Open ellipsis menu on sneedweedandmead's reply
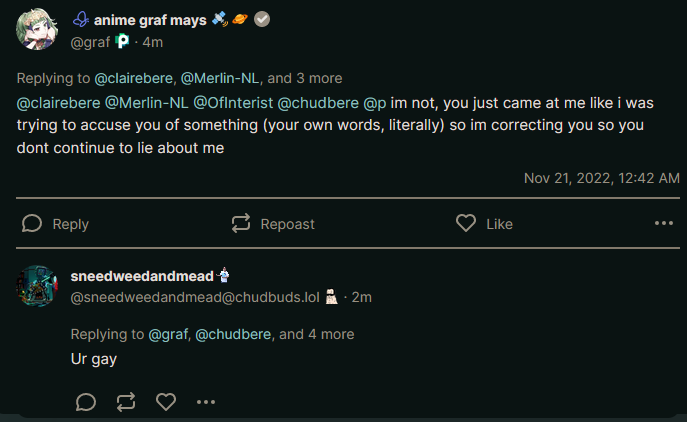Image resolution: width=687 pixels, height=422 pixels. click(206, 402)
